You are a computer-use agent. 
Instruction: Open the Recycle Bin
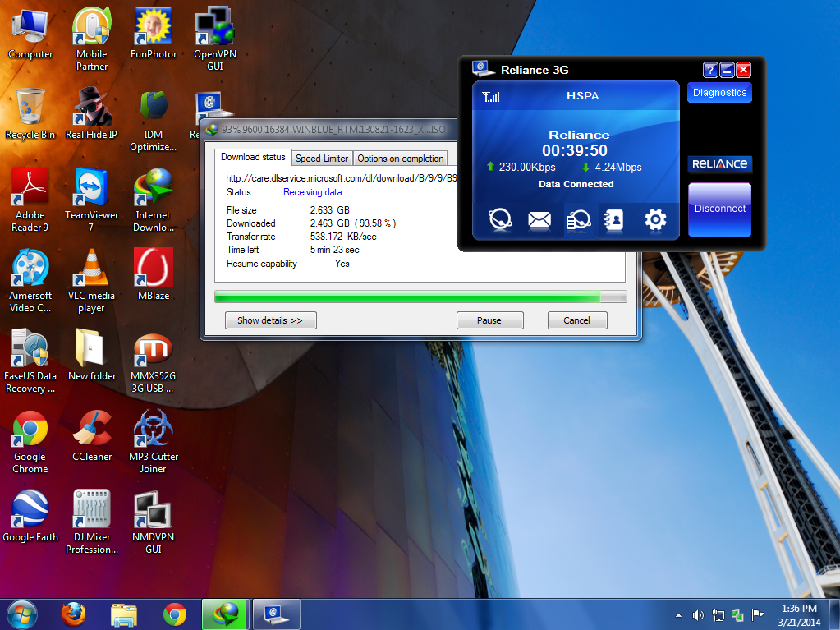click(x=30, y=114)
